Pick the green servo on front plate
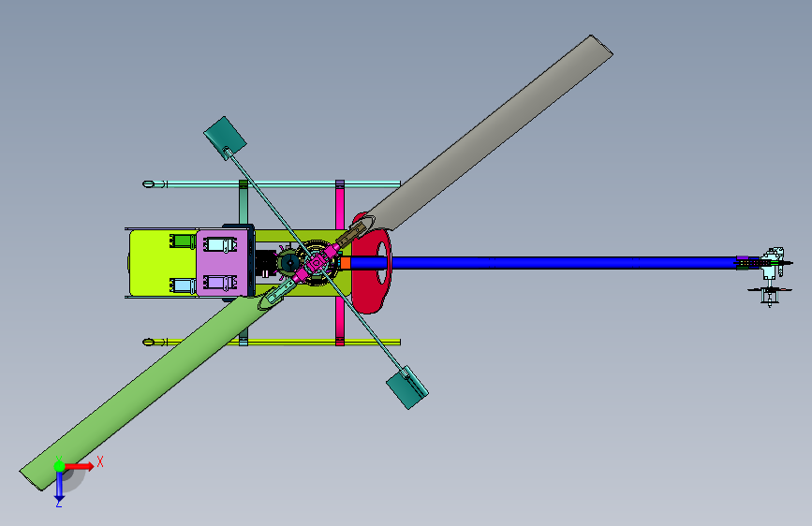Screen dimensions: 812x526 coord(183,241)
